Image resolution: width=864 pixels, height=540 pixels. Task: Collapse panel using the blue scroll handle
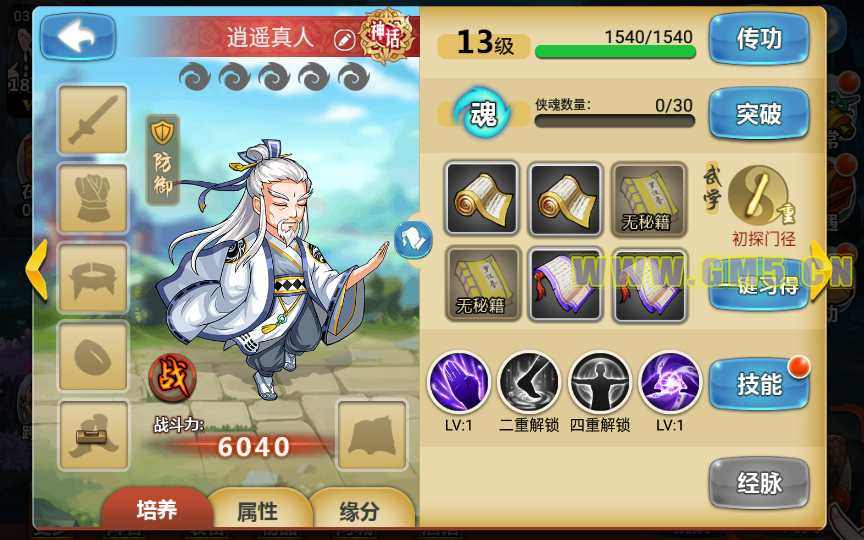pos(413,240)
